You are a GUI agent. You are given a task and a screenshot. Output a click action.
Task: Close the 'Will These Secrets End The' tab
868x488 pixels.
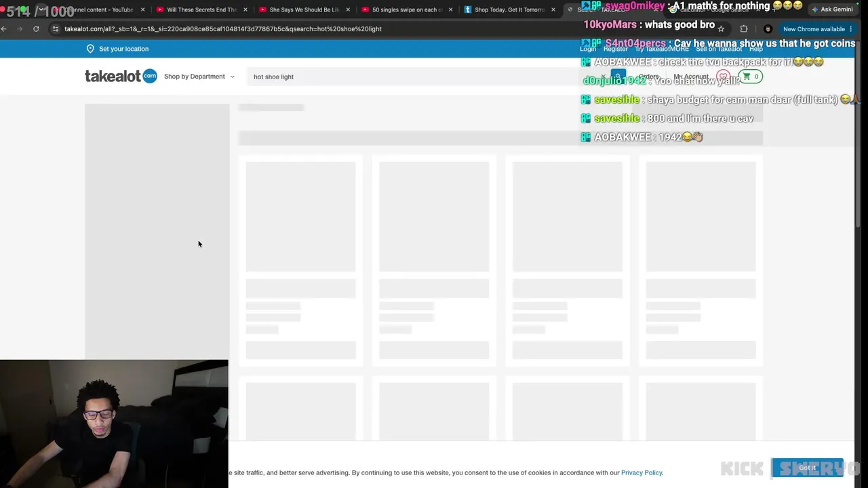245,10
